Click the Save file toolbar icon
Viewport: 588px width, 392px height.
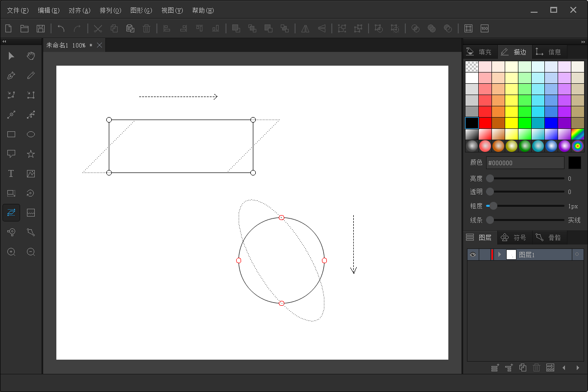[41, 28]
